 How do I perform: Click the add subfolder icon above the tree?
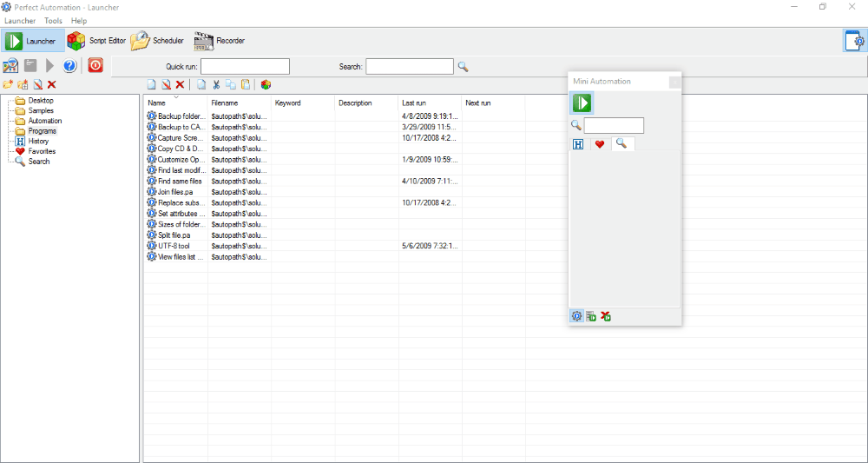click(23, 85)
